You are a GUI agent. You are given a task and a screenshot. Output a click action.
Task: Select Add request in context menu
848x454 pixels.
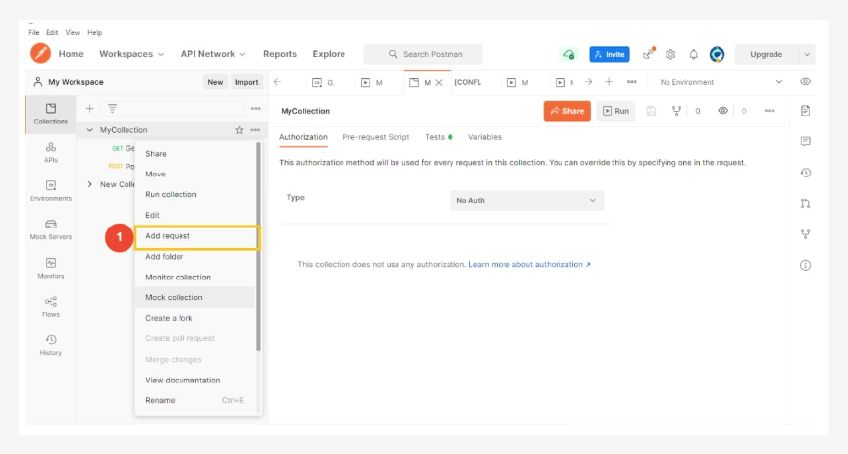tap(197, 236)
